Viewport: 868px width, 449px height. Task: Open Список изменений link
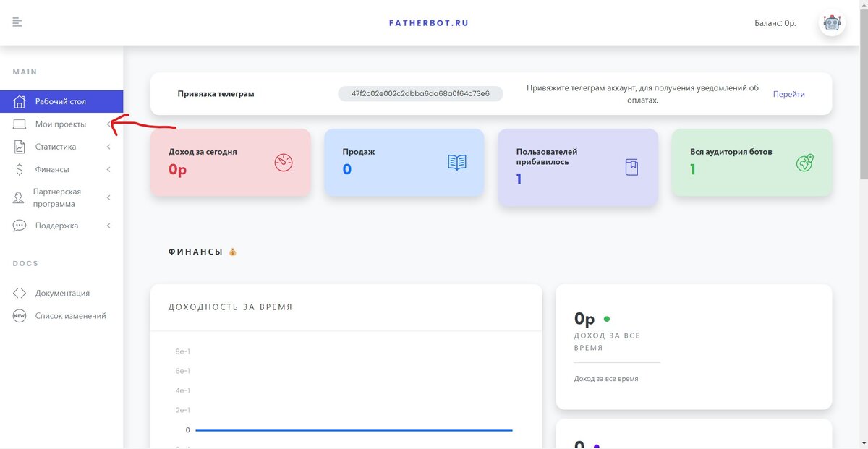(x=61, y=316)
